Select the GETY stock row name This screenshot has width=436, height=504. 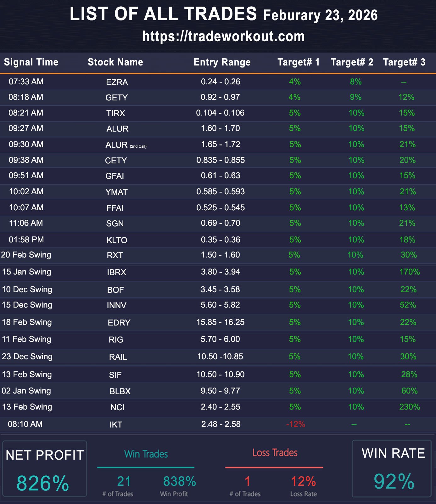(x=116, y=98)
